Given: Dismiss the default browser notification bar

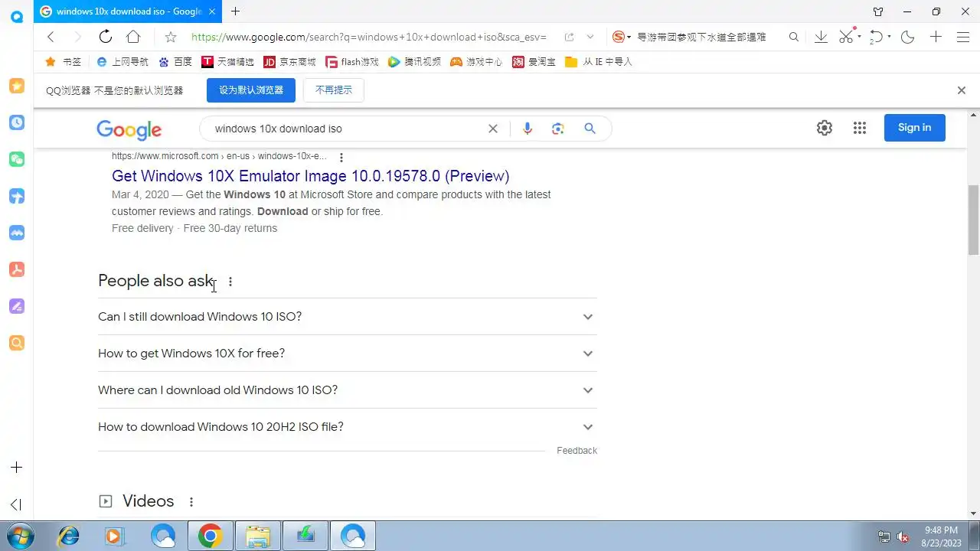Looking at the screenshot, I should click(x=962, y=90).
